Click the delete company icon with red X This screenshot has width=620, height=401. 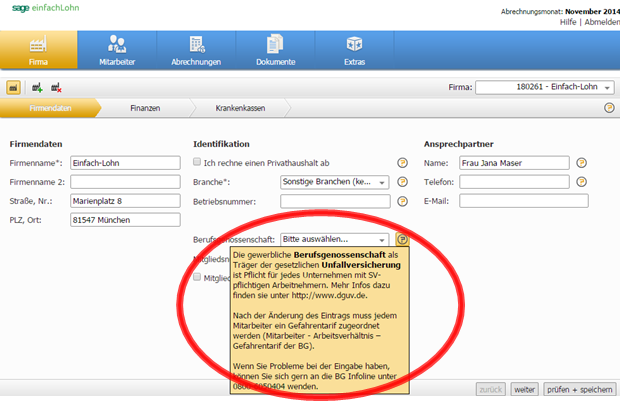[56, 87]
